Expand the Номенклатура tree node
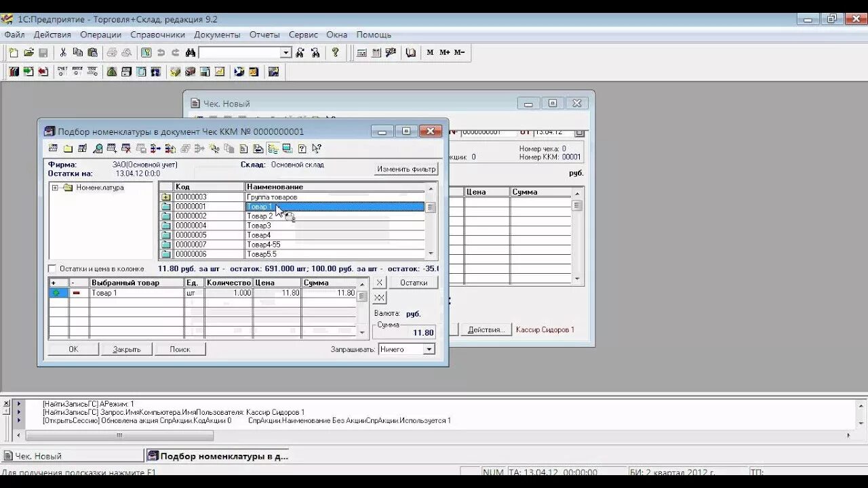The image size is (868, 488). click(x=55, y=188)
